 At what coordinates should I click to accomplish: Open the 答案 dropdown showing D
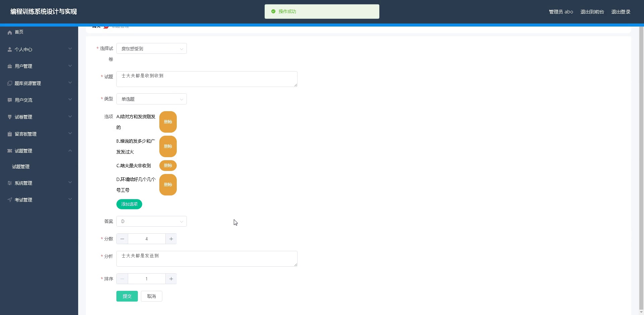click(x=152, y=221)
